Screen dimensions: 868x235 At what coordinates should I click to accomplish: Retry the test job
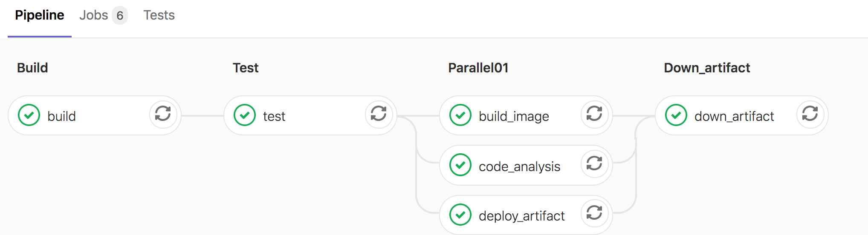(x=379, y=114)
